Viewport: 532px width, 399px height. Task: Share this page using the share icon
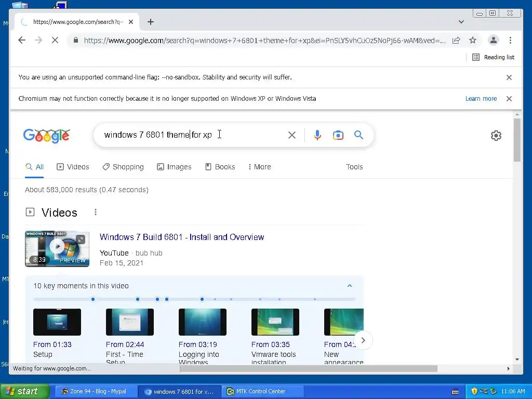click(456, 41)
